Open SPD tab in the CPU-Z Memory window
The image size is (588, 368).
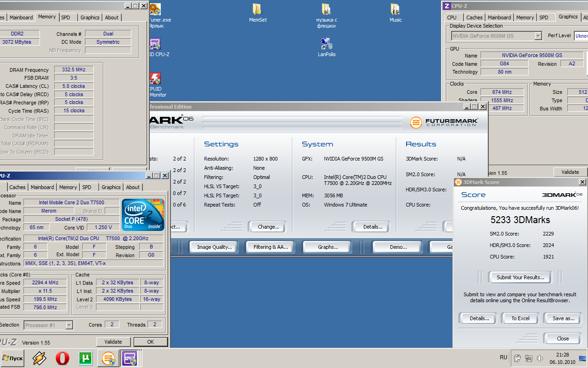(66, 17)
